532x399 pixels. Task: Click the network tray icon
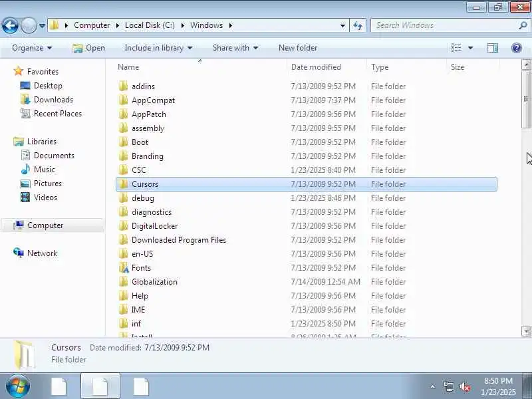pyautogui.click(x=448, y=386)
